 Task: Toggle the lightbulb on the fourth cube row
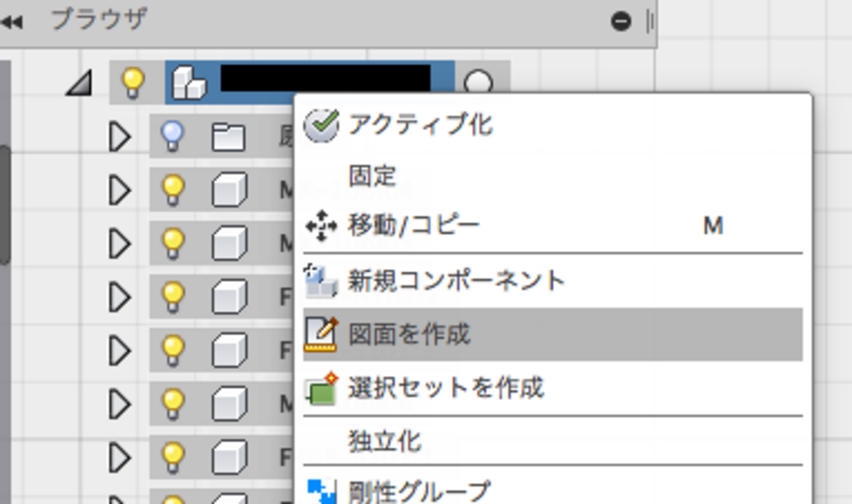[173, 351]
